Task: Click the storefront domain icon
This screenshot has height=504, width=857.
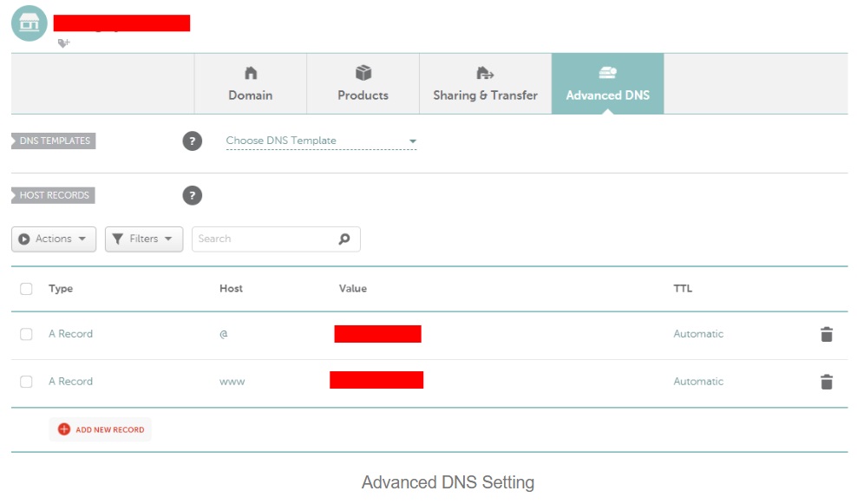Action: click(x=29, y=23)
